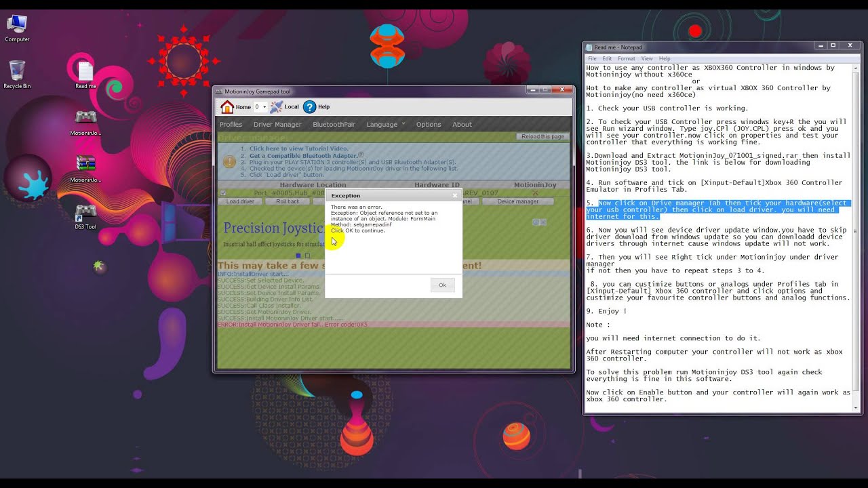Click the Local plug connection icon

pos(276,107)
